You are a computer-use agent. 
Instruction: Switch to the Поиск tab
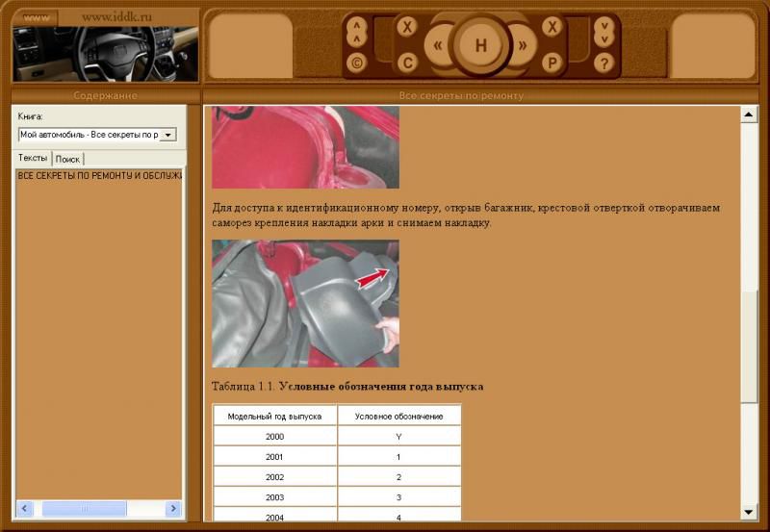67,159
